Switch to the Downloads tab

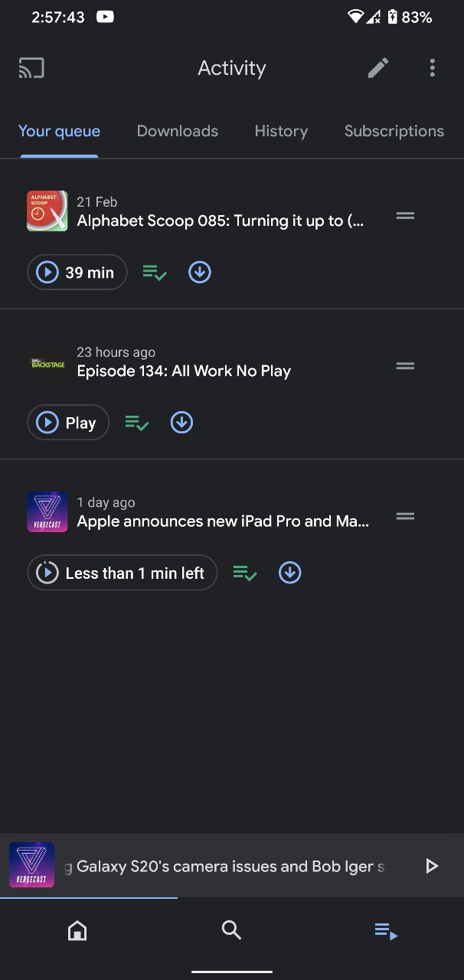pos(177,131)
